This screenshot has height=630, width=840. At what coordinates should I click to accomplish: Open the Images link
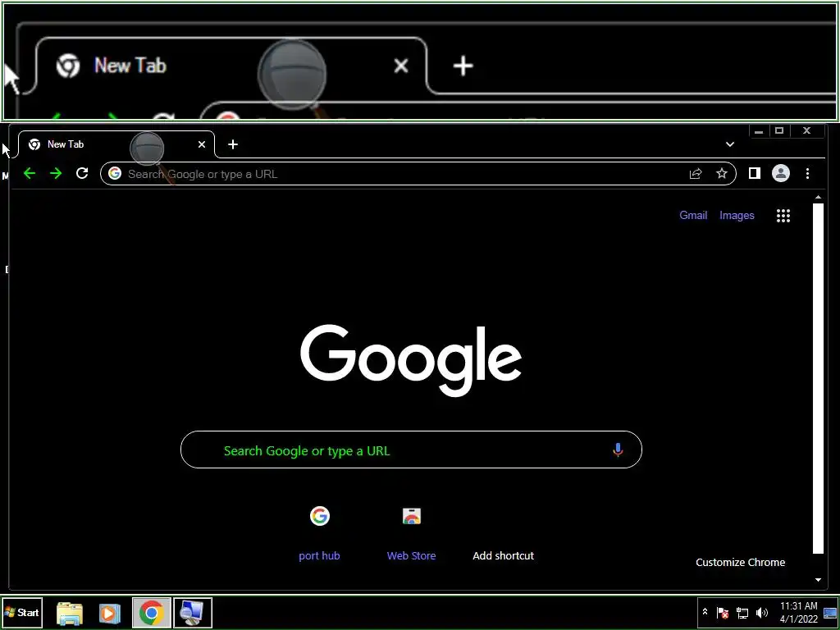point(737,216)
